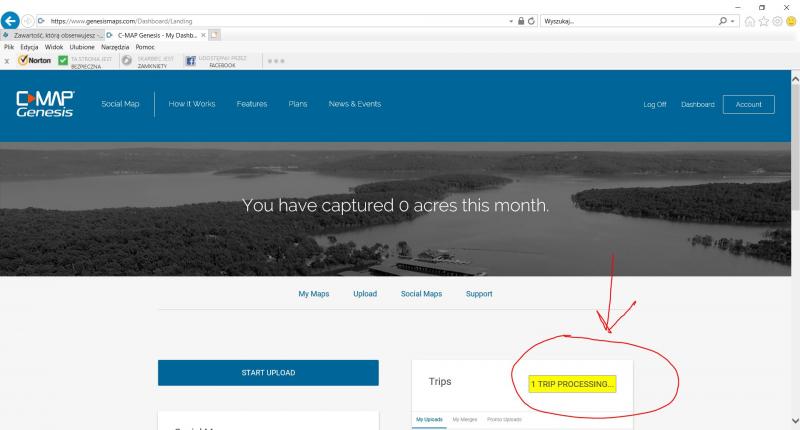Click the browser back arrow button
800x430 pixels.
[x=10, y=20]
